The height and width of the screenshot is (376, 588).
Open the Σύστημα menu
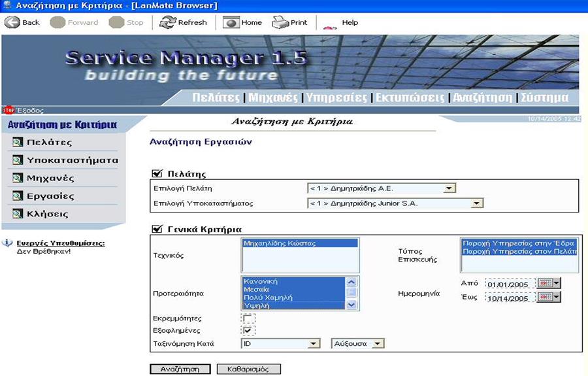[544, 97]
